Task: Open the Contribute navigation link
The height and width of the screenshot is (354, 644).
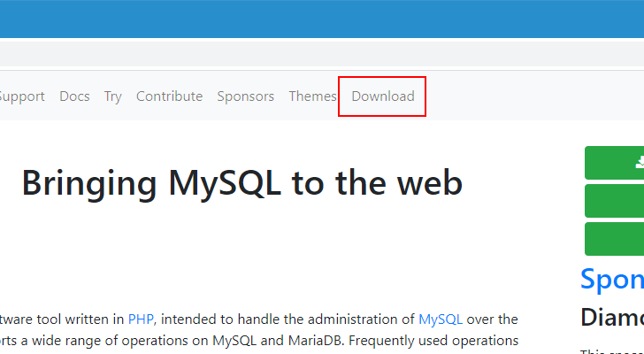Action: (169, 96)
